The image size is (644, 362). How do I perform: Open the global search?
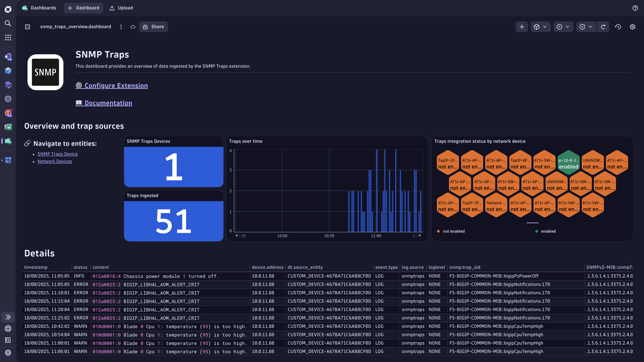(8, 23)
